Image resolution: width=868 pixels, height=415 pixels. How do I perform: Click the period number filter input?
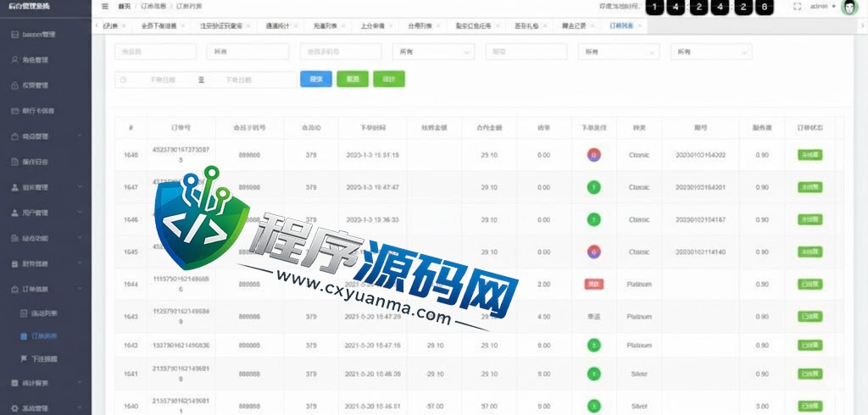tap(526, 52)
